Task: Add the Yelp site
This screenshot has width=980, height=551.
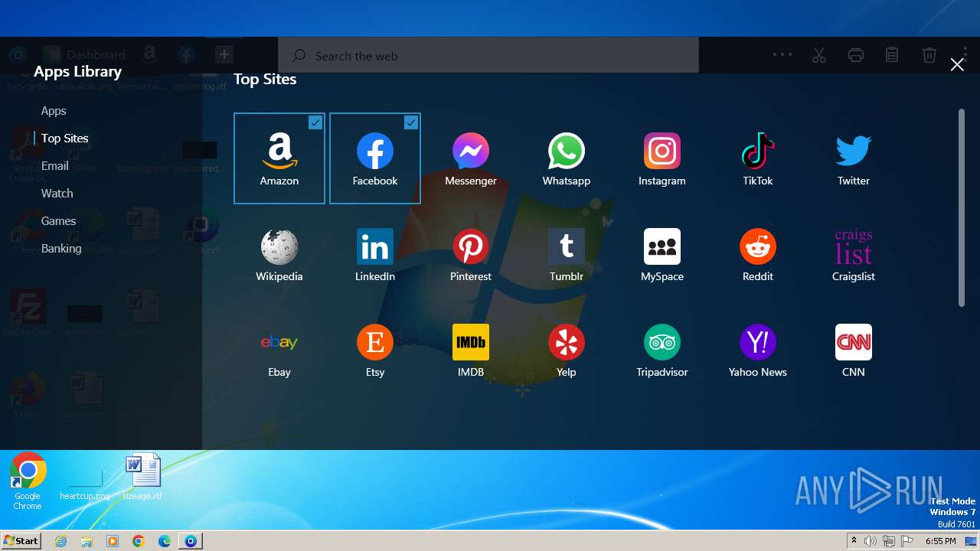Action: (x=567, y=350)
